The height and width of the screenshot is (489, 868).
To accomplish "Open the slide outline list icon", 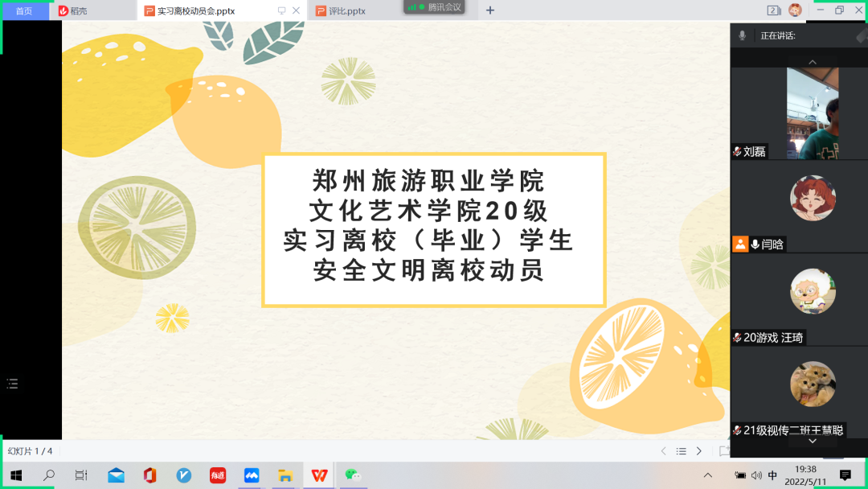I will tap(681, 451).
